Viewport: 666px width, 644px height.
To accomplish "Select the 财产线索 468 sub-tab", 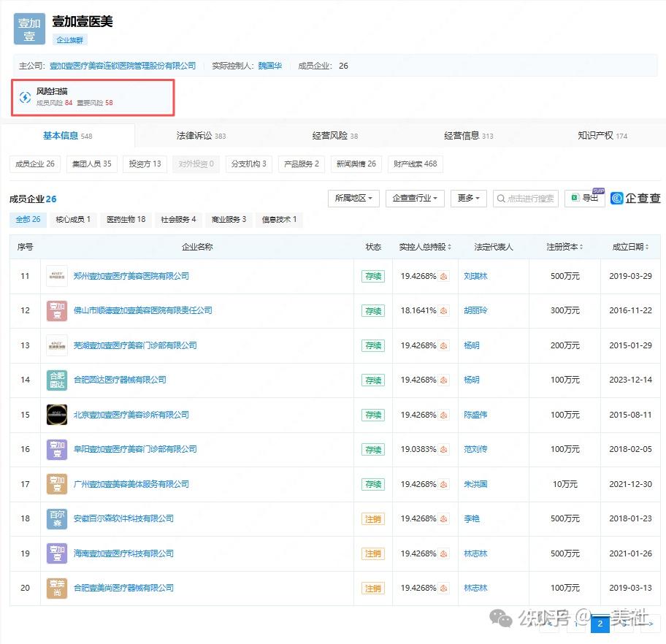I will [416, 164].
